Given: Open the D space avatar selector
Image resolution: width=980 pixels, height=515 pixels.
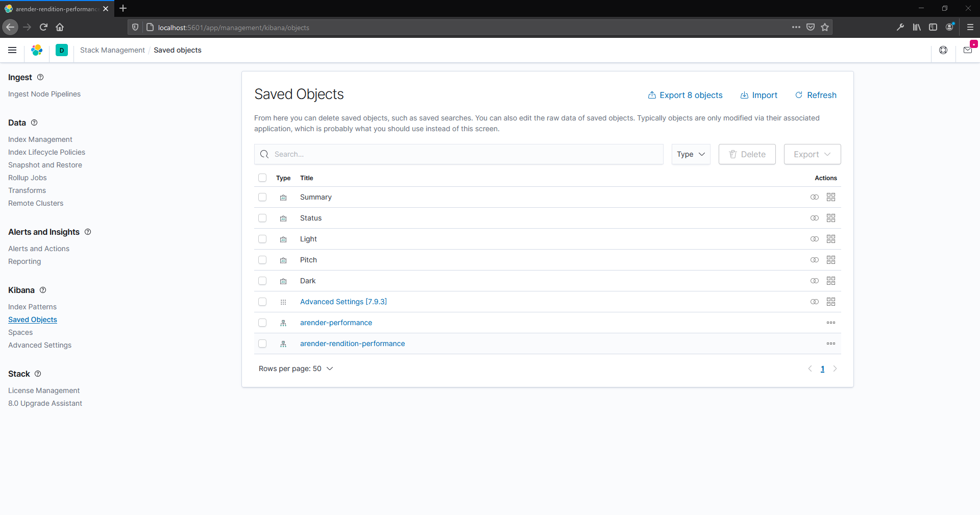Looking at the screenshot, I should pos(62,50).
